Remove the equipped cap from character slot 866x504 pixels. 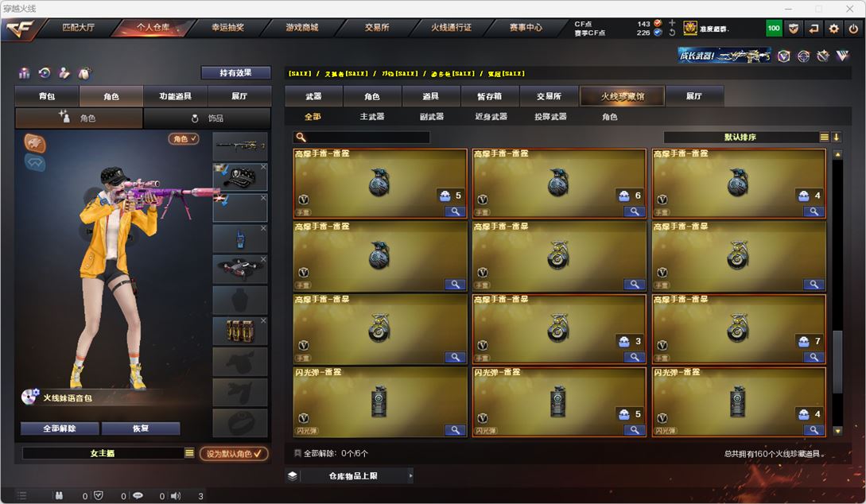[263, 166]
